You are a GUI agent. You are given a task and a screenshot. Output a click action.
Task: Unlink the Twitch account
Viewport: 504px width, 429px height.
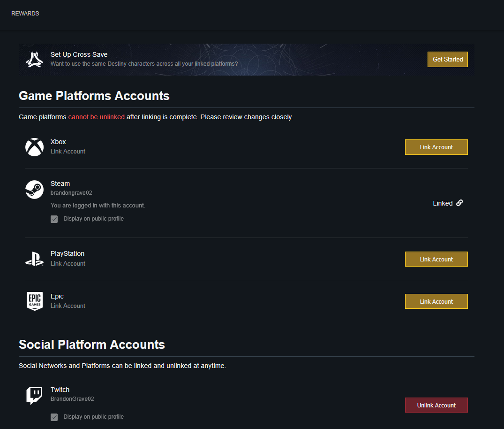coord(436,405)
